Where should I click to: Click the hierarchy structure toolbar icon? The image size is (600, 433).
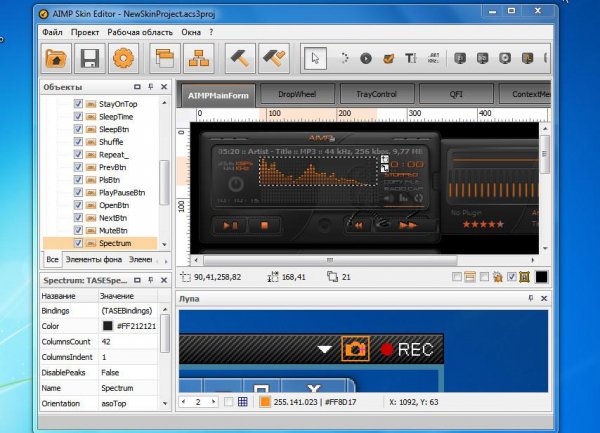199,59
